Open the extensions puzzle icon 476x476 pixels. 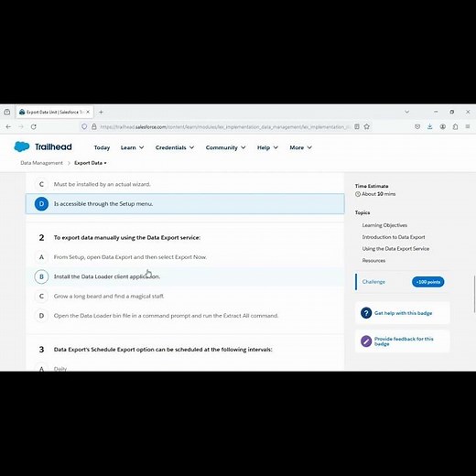point(455,126)
